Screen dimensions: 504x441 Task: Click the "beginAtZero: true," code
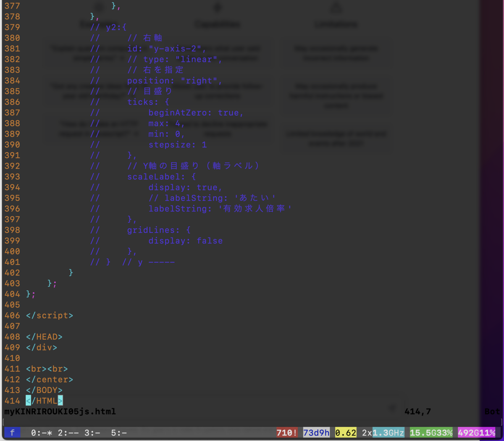(196, 113)
